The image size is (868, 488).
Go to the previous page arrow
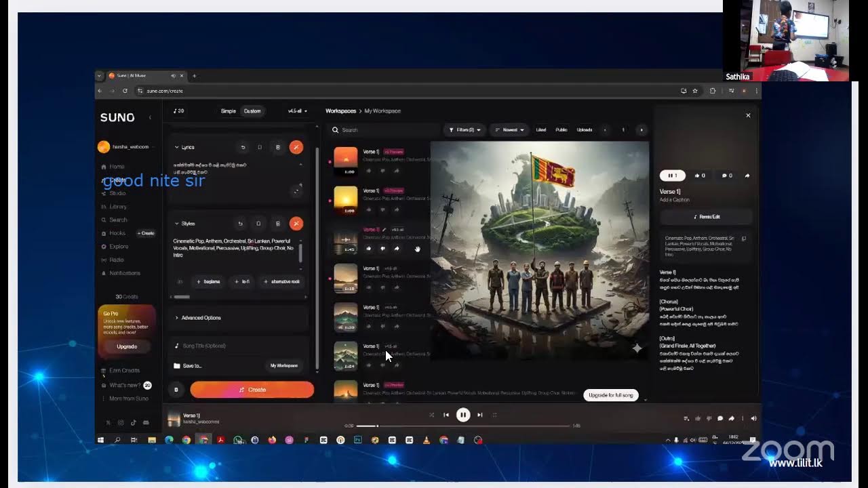coord(605,130)
